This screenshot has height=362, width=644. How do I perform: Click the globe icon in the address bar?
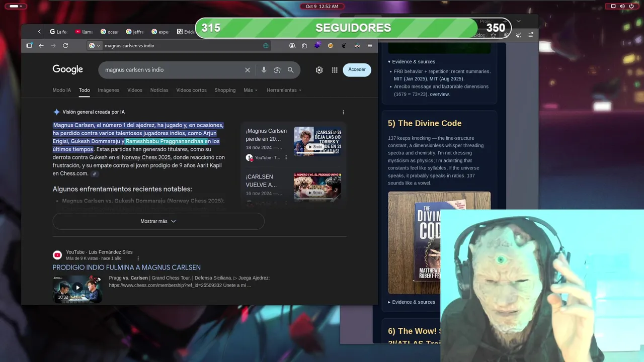pyautogui.click(x=266, y=45)
